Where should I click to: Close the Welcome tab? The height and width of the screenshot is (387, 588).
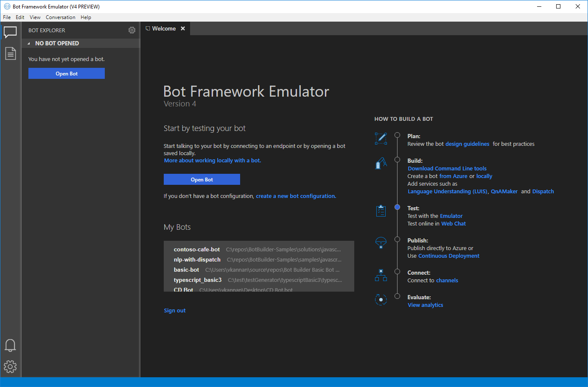point(183,28)
